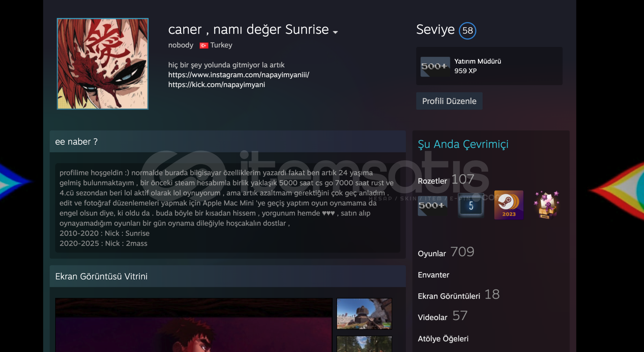Click the '2020-2025 : Nick : 2mass' line
The width and height of the screenshot is (644, 352).
tap(103, 243)
